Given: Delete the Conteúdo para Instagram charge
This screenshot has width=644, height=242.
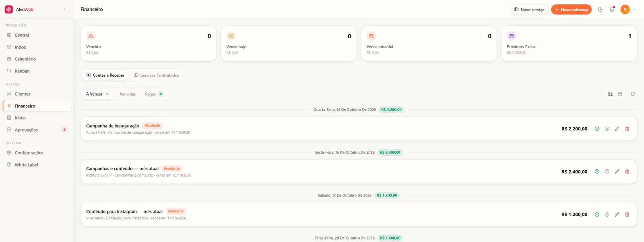Looking at the screenshot, I should tap(627, 215).
